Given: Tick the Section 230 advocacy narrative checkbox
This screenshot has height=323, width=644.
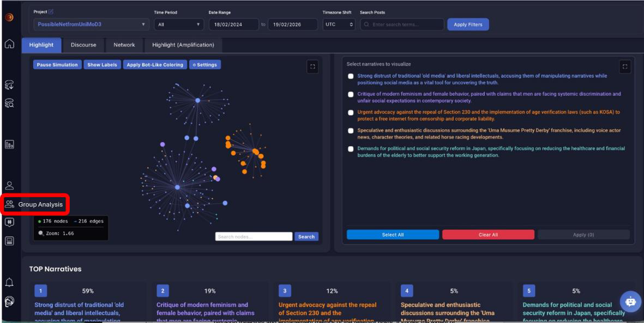Looking at the screenshot, I should [350, 112].
